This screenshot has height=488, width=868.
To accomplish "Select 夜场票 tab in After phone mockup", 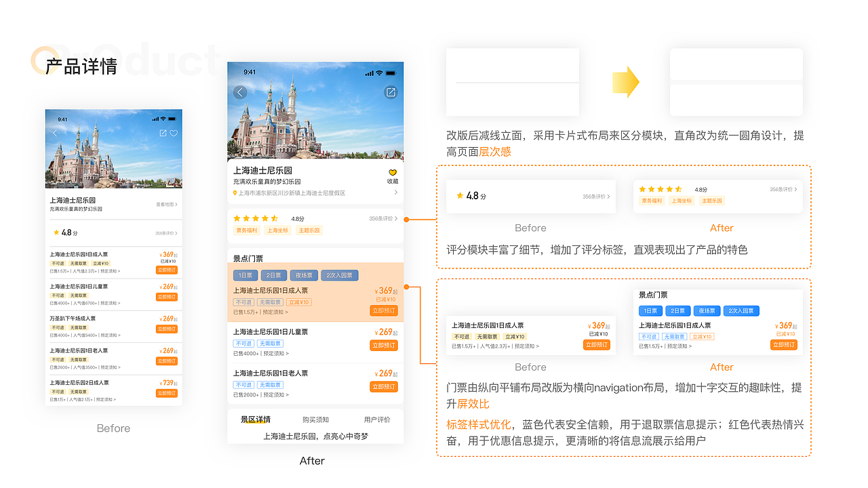I will click(303, 276).
